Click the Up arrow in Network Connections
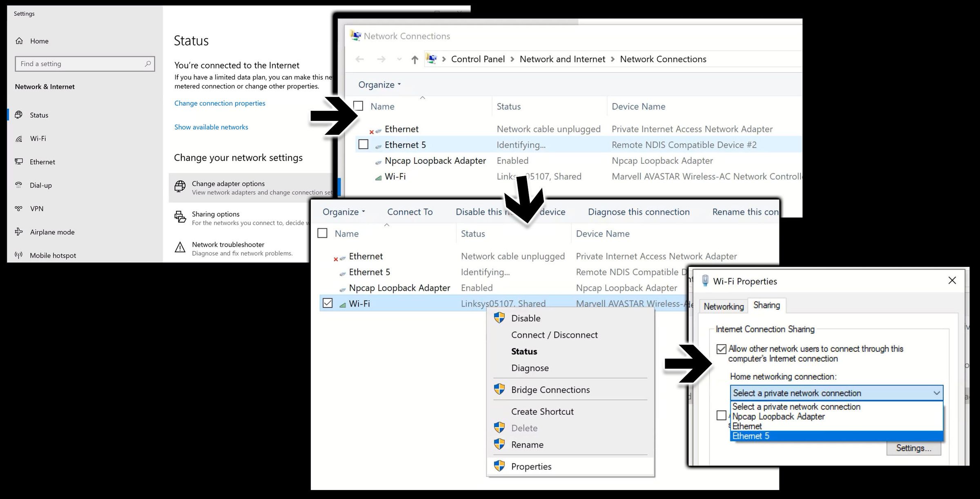The image size is (980, 499). click(415, 60)
